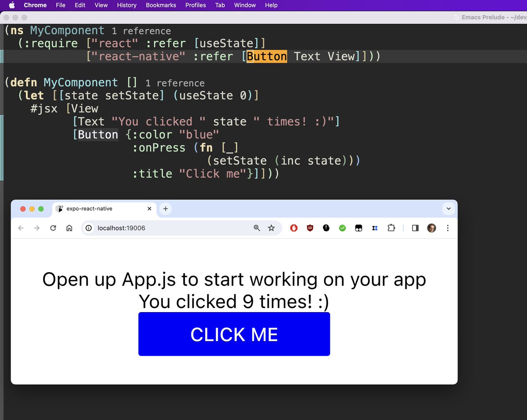
Task: Bookmark this page with the star
Action: [x=271, y=228]
